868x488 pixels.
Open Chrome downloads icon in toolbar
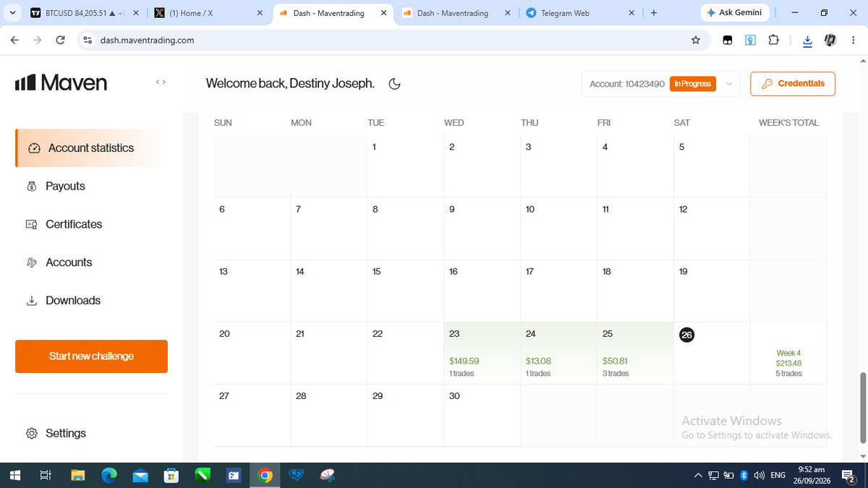[x=808, y=40]
